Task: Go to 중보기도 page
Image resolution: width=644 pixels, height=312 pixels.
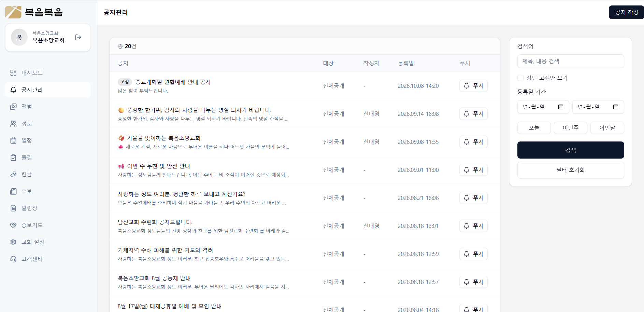Action: (x=48, y=225)
